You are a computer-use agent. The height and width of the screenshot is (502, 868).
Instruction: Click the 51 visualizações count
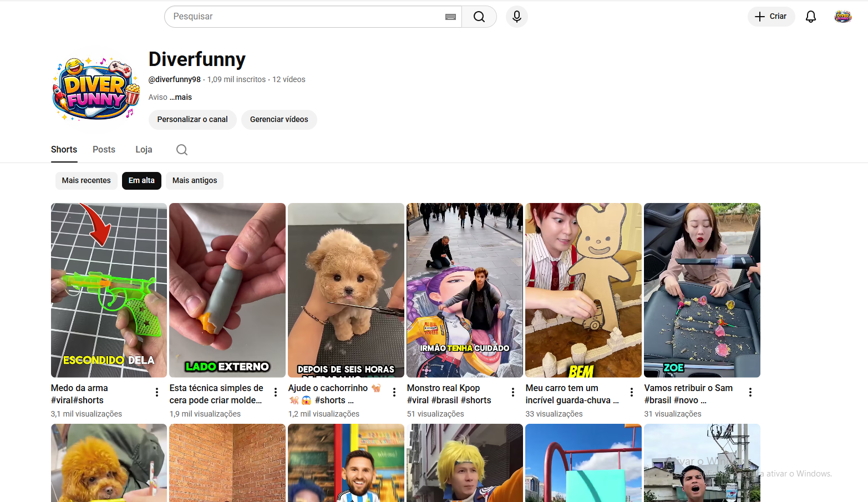point(435,414)
